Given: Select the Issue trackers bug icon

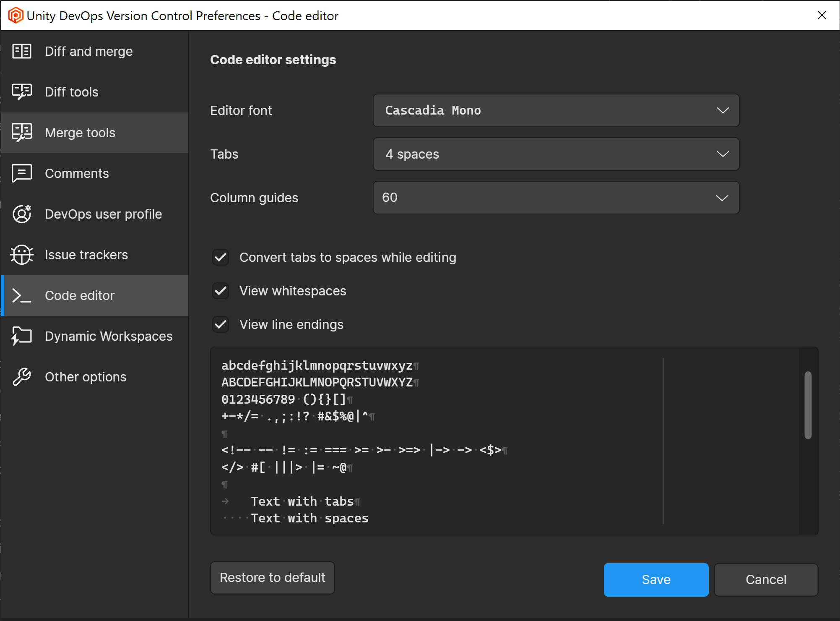Looking at the screenshot, I should pyautogui.click(x=21, y=254).
